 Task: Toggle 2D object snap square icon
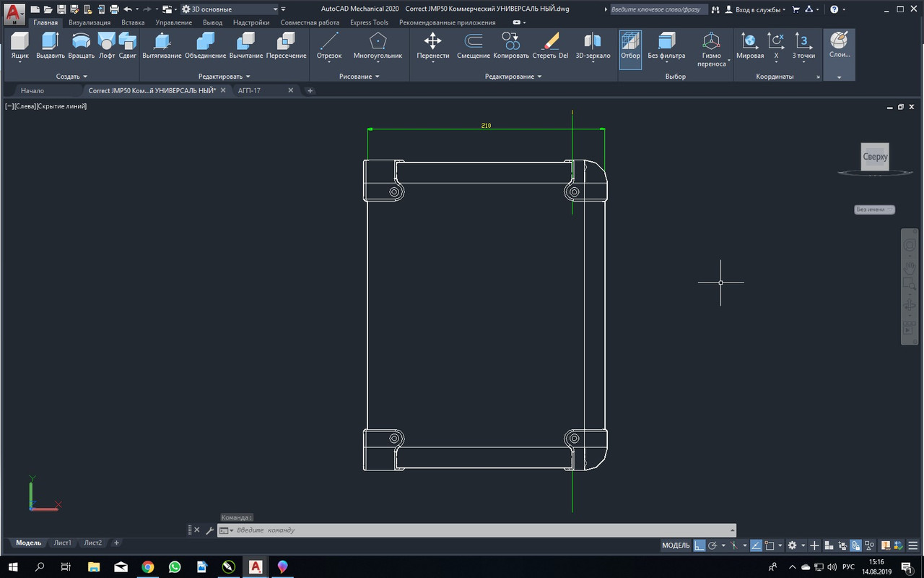[x=770, y=545]
